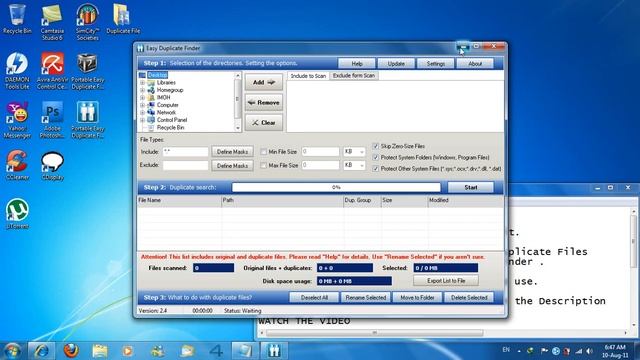This screenshot has height=360, width=640.
Task: Open Internet Explorer from taskbar
Action: click(41, 351)
